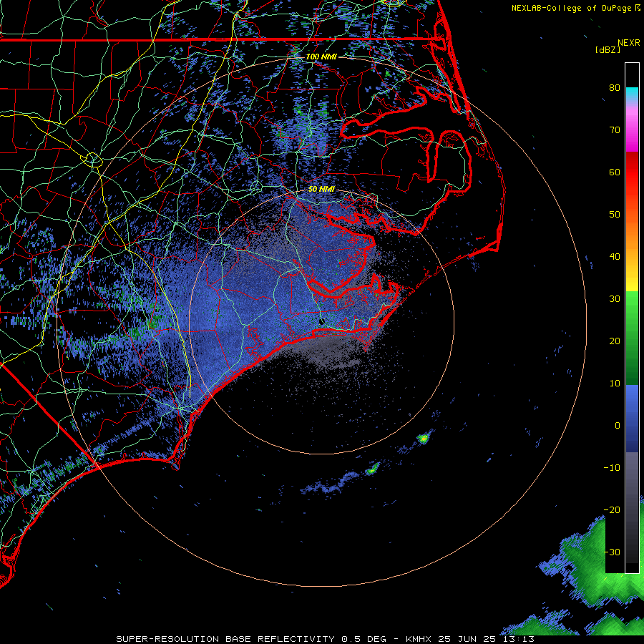Click the yellow interstate loop around the northwestern city
This screenshot has width=644, height=644.
pos(93,159)
